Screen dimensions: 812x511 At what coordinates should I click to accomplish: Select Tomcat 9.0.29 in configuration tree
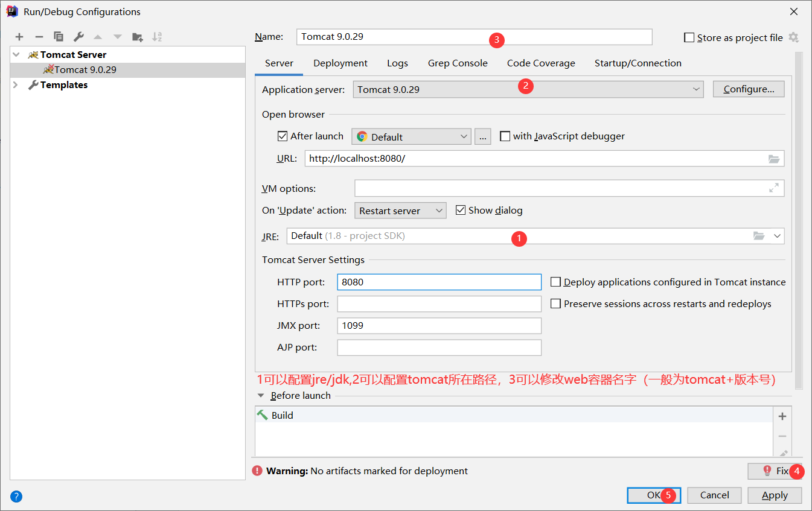tap(128, 70)
